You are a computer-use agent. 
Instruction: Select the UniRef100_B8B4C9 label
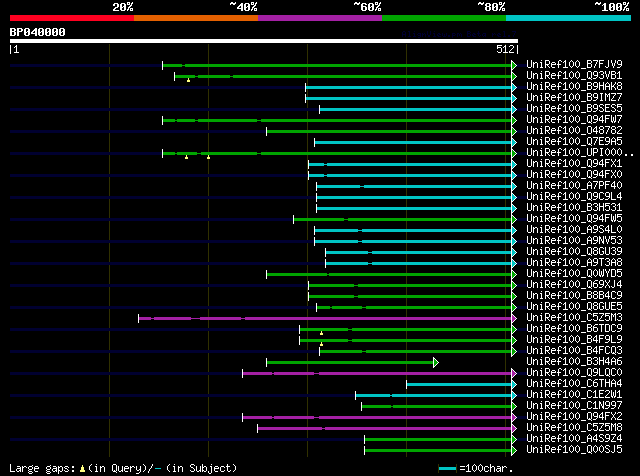click(x=574, y=296)
